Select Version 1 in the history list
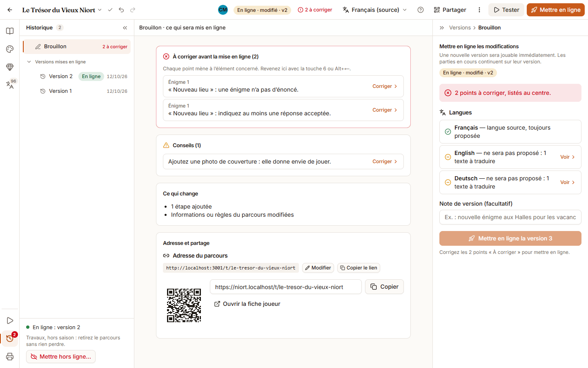 [x=77, y=91]
